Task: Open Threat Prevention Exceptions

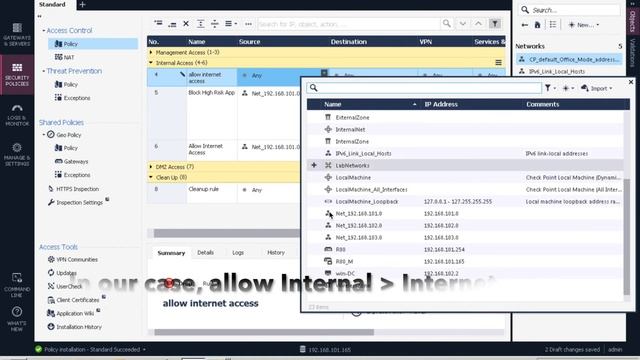Action: [73, 98]
